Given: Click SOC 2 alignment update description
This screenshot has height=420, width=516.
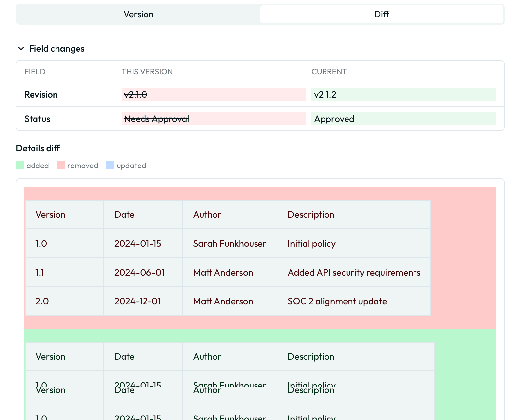Looking at the screenshot, I should point(337,301).
